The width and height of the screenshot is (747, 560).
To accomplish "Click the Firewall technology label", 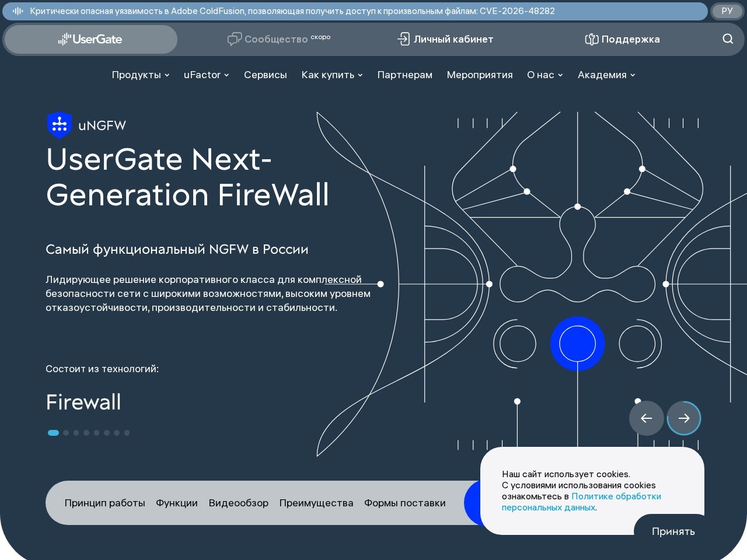I will pyautogui.click(x=83, y=402).
